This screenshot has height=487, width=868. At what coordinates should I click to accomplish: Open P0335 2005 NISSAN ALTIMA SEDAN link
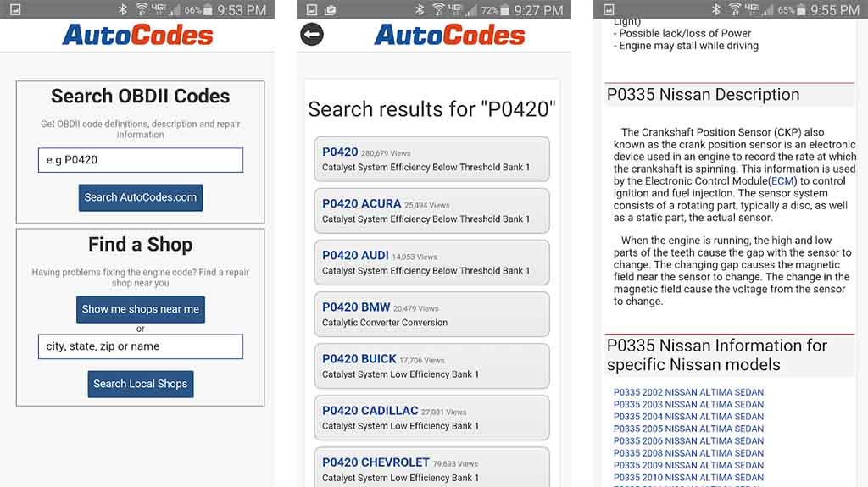pyautogui.click(x=688, y=429)
